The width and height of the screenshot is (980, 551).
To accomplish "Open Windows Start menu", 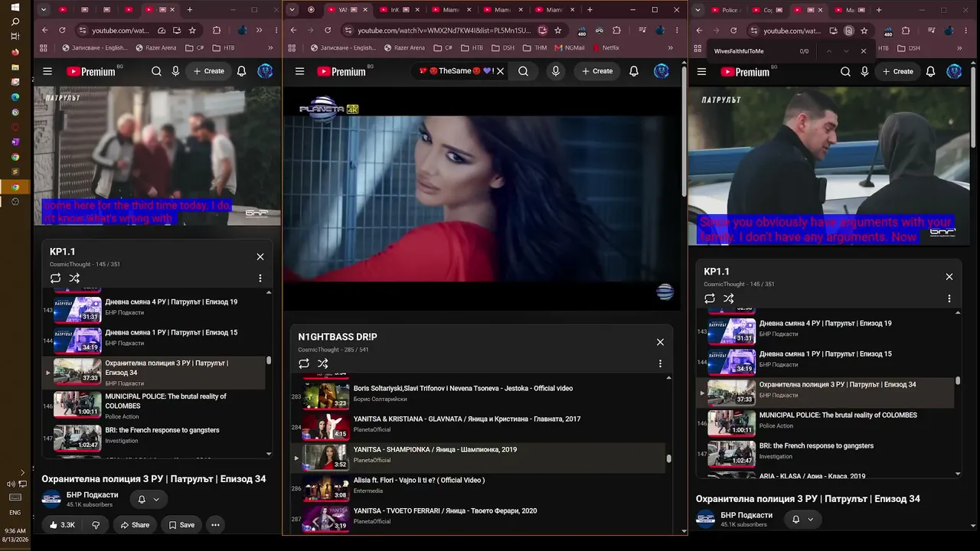I will tap(15, 8).
